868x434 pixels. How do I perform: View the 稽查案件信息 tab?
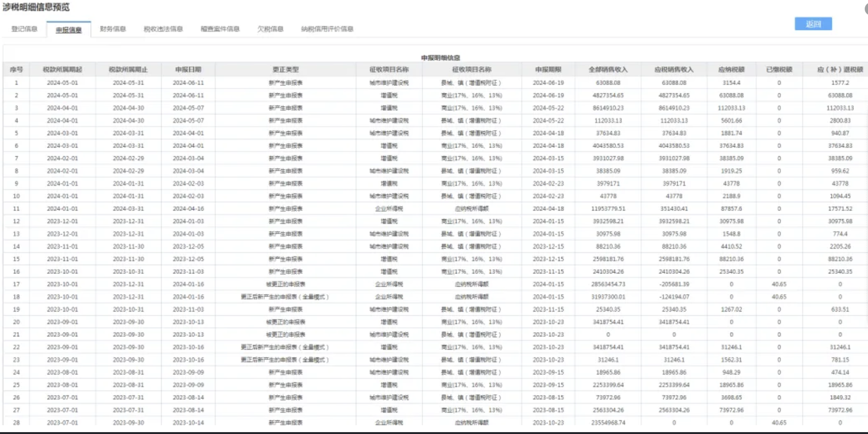220,29
